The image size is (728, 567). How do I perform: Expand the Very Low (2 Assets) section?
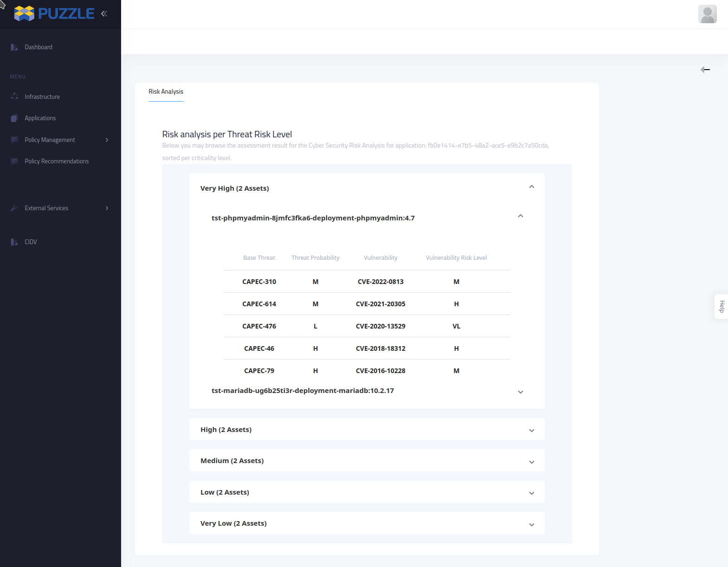tap(532, 525)
